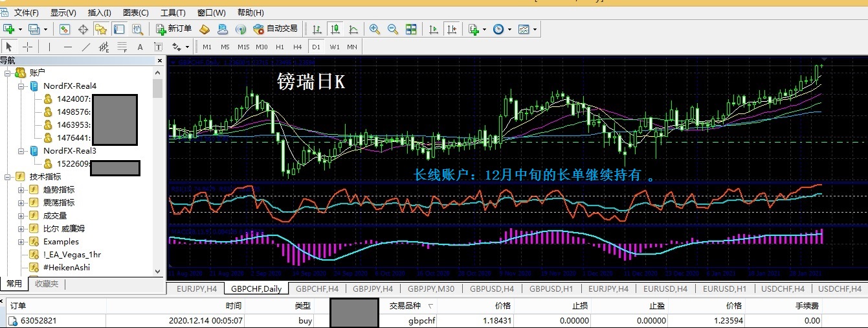
Task: Click navigator scrollbar down arrow
Action: pos(157,271)
